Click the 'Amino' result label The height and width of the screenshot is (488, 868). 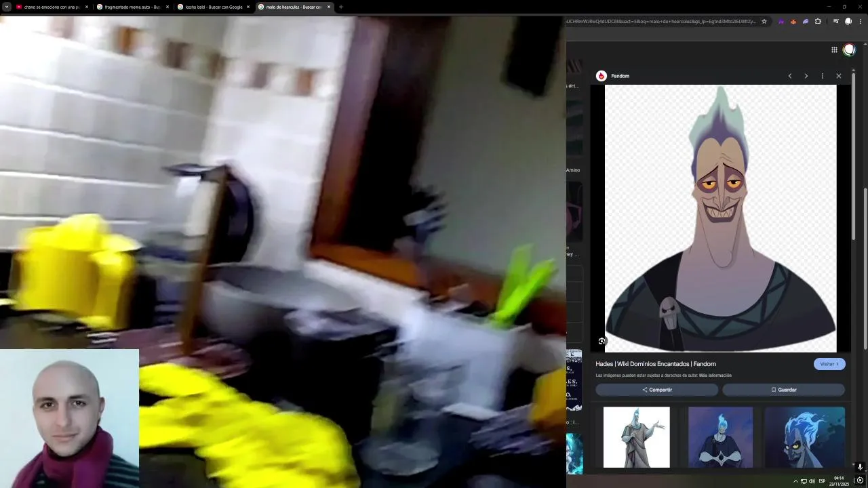[x=573, y=170]
